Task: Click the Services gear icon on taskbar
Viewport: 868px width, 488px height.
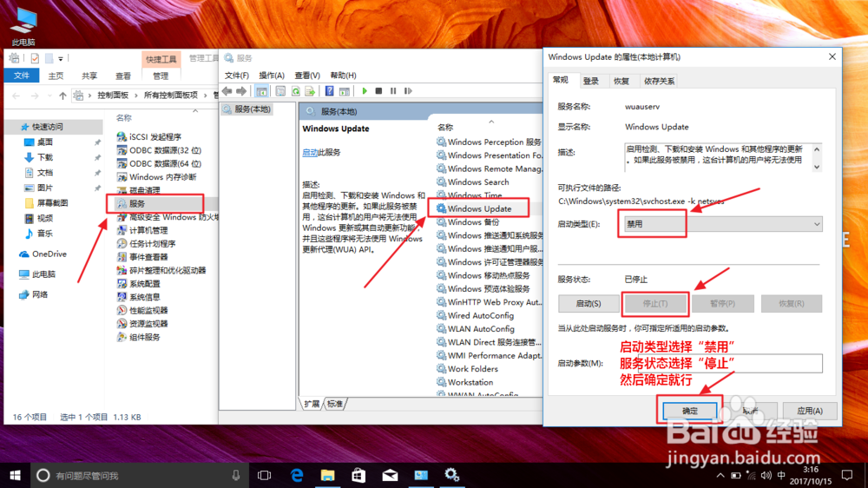Action: click(451, 475)
